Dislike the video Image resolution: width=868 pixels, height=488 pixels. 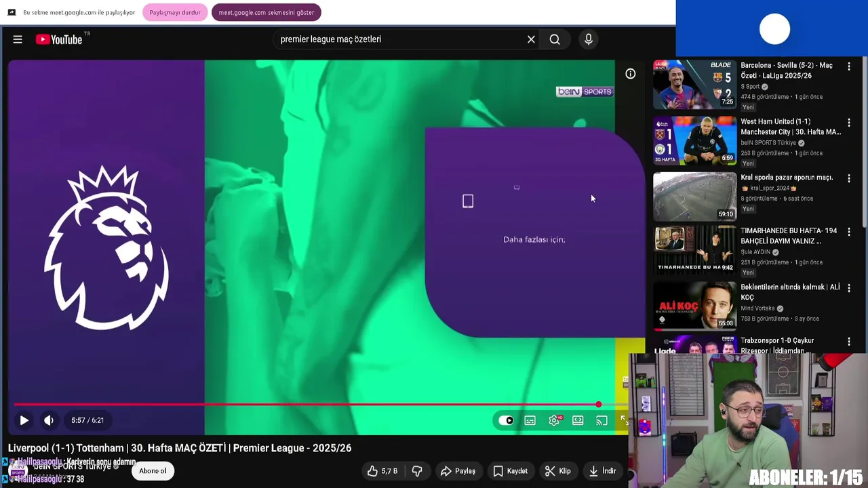417,471
